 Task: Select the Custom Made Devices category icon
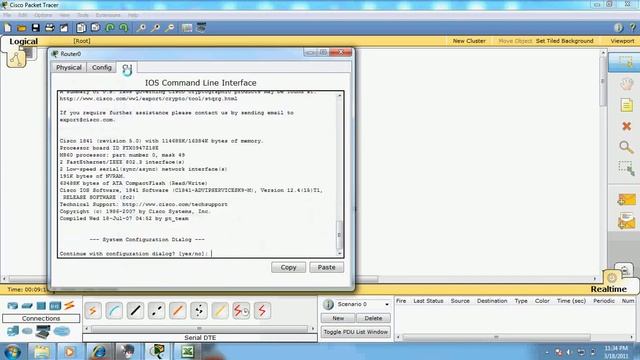click(42, 331)
